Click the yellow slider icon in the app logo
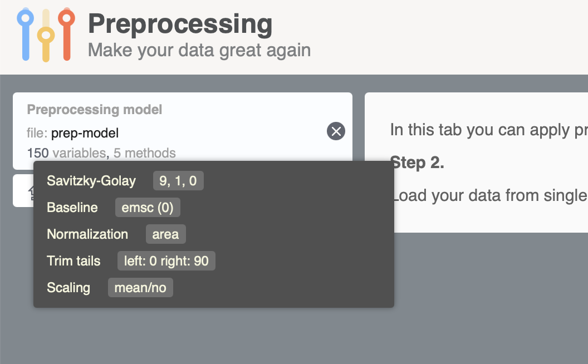This screenshot has width=588, height=364. [x=46, y=35]
